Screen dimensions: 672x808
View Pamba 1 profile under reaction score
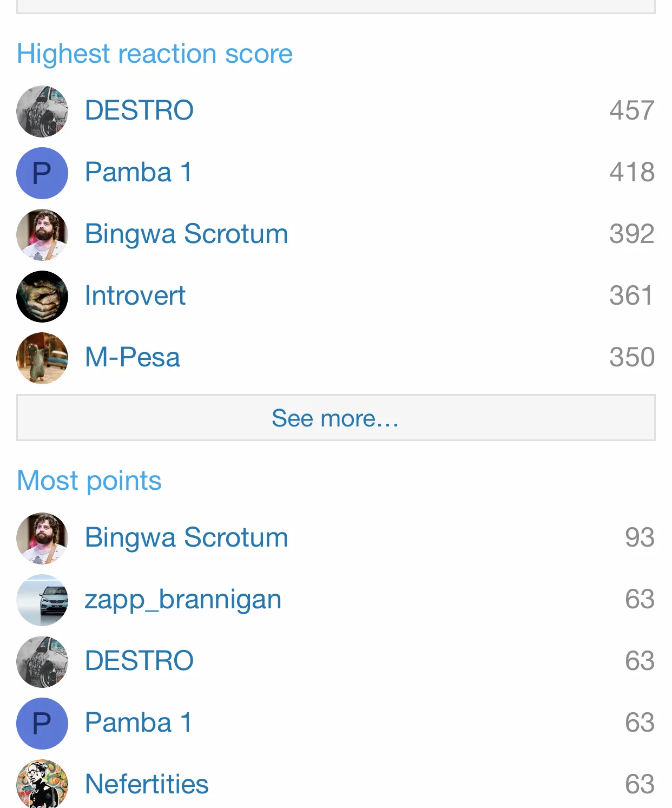[x=139, y=172]
